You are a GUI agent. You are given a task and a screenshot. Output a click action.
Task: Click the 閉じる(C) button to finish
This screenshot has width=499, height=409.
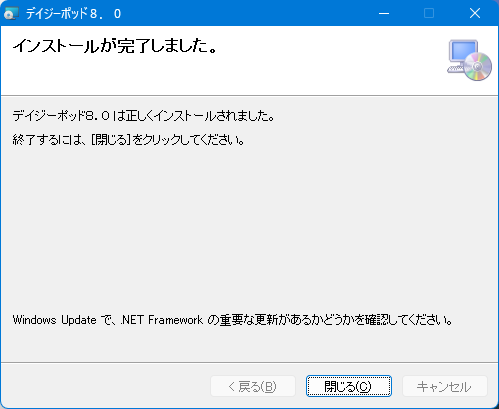point(349,386)
